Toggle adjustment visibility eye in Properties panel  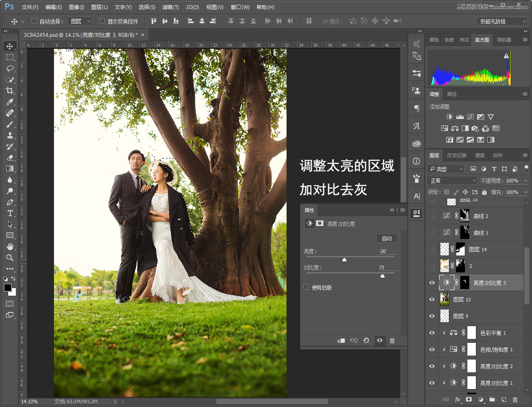point(380,341)
